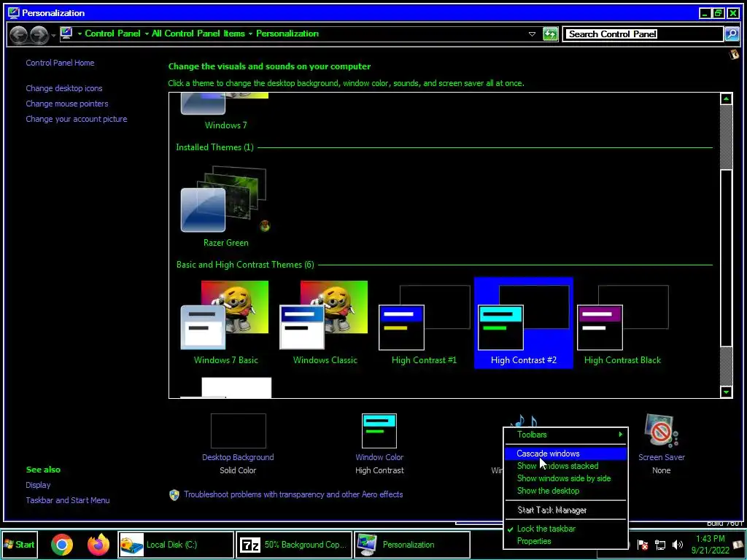Open Firefox from taskbar
The image size is (747, 560).
pyautogui.click(x=98, y=544)
